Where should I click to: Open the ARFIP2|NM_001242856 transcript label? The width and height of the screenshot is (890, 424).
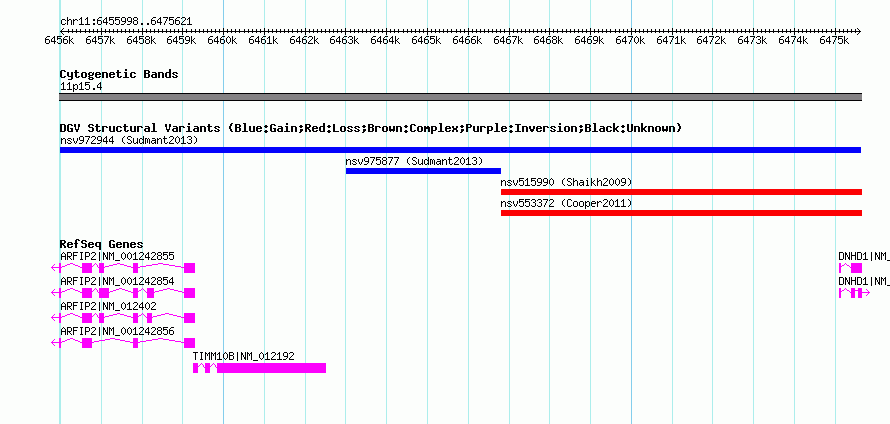tap(117, 331)
